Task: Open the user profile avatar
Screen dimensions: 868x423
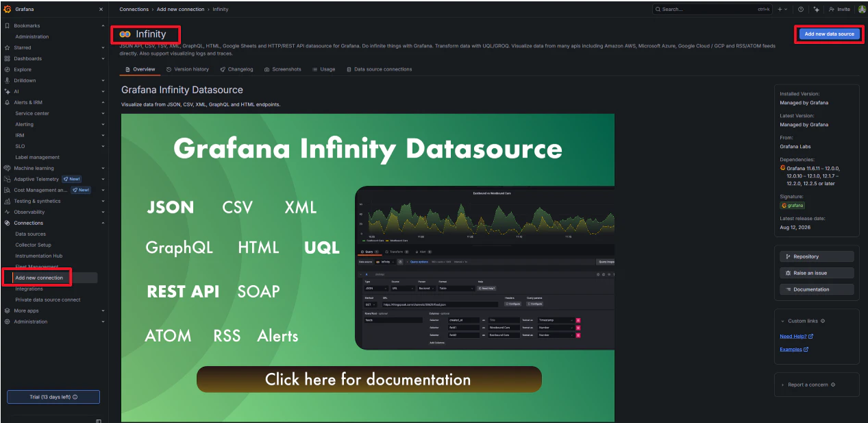Action: click(x=862, y=10)
